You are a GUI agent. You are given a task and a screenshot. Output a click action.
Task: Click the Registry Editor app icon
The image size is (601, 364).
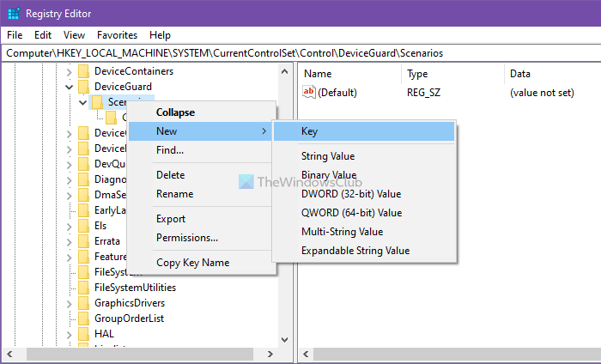tap(13, 13)
